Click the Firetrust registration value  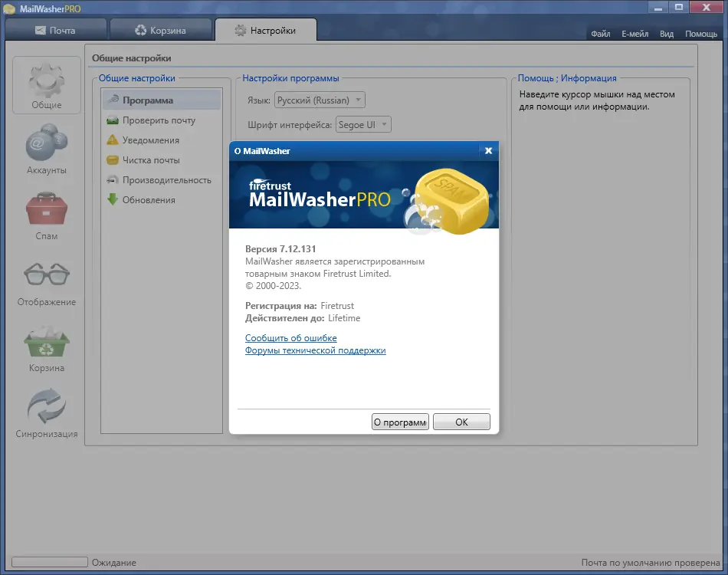pos(337,306)
